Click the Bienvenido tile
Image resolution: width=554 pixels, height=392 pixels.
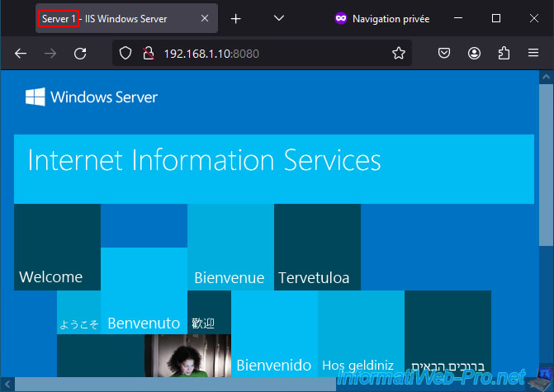(x=275, y=333)
